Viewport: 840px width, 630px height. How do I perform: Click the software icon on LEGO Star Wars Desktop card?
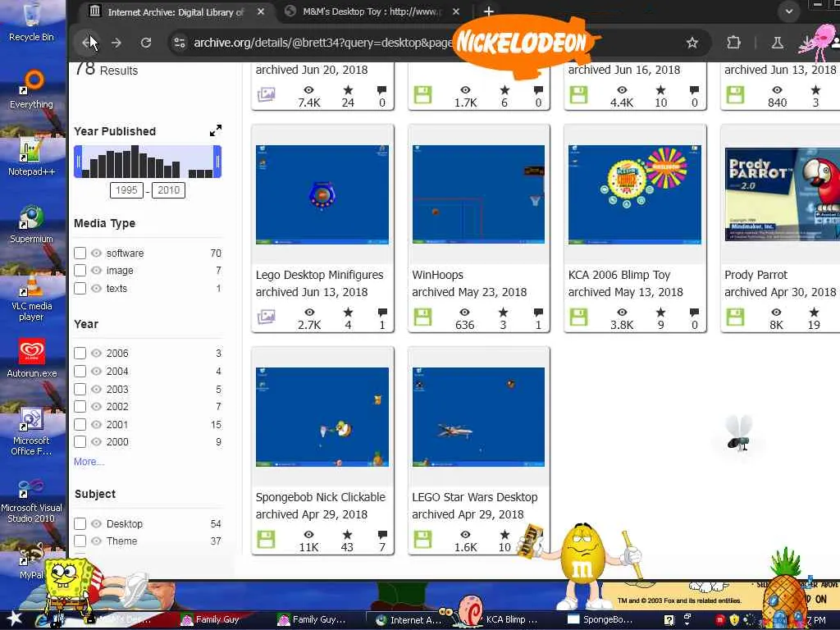pyautogui.click(x=422, y=540)
